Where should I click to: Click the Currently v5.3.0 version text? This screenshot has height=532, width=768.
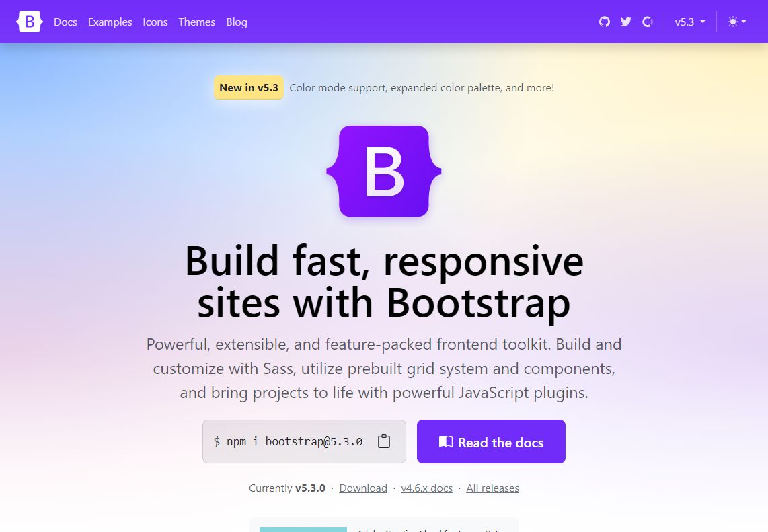[x=287, y=488]
